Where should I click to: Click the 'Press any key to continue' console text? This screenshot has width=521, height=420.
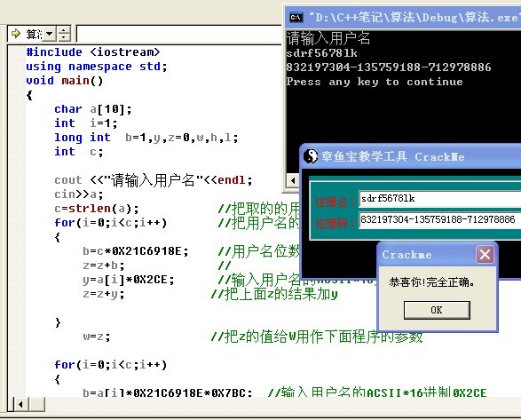[375, 82]
